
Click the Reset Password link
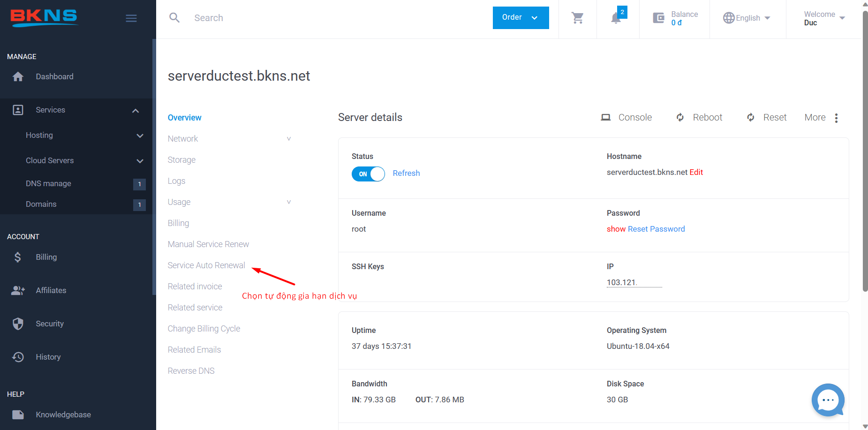coord(657,229)
